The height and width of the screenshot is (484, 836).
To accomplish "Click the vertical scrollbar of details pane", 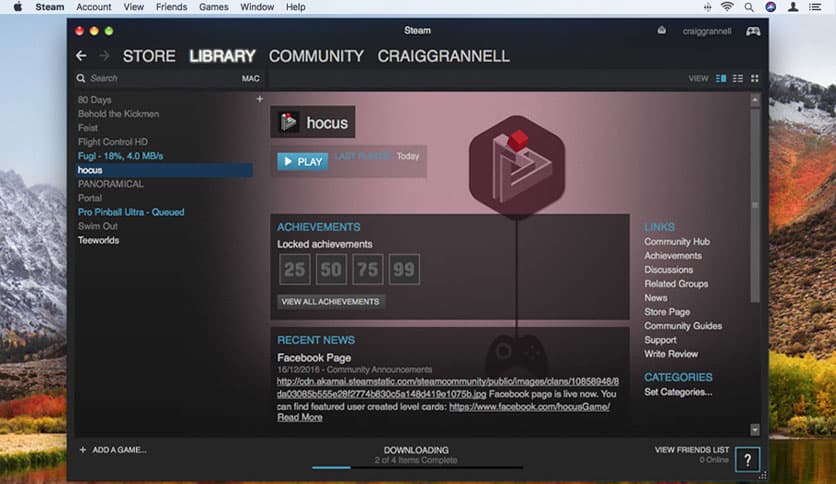I will pos(755,206).
